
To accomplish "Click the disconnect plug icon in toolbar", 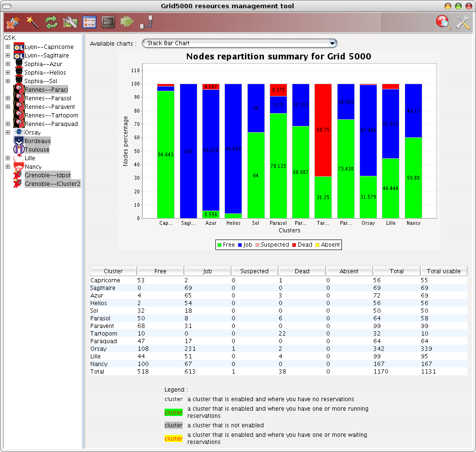I will coord(12,23).
